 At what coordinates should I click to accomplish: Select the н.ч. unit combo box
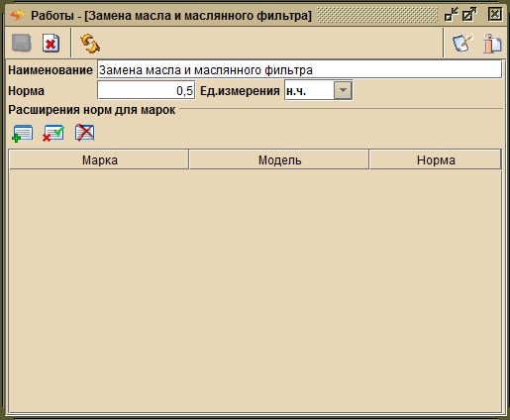(x=319, y=90)
